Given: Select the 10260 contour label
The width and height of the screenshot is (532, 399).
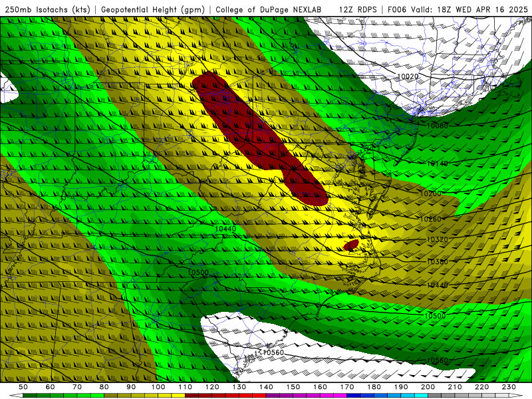Looking at the screenshot, I should click(430, 219).
